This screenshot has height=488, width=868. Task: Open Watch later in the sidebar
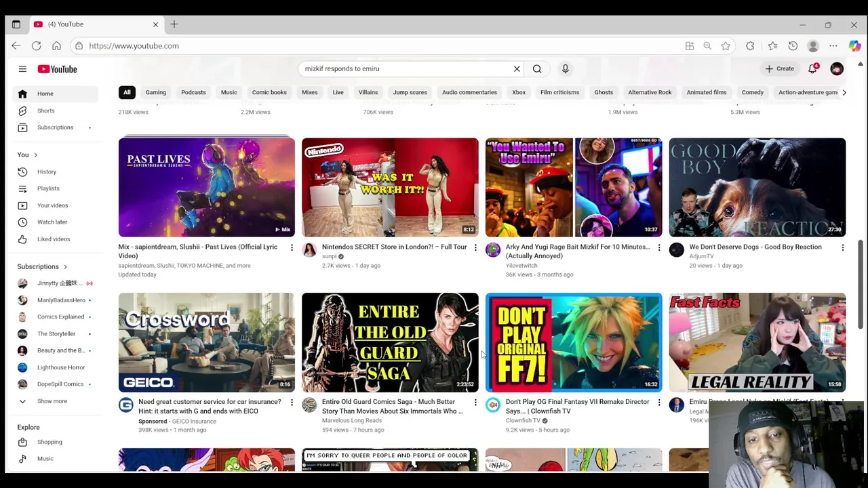pyautogui.click(x=54, y=222)
